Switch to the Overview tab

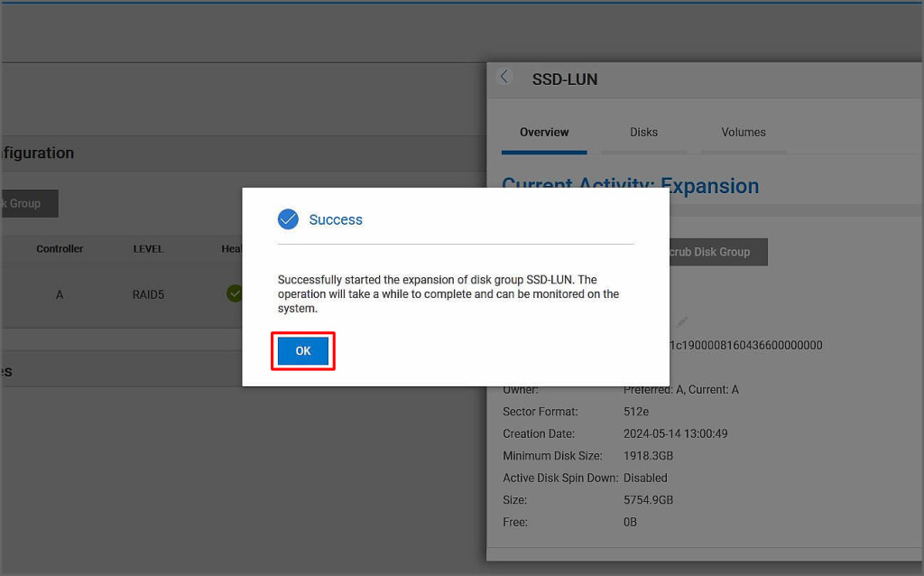tap(544, 133)
